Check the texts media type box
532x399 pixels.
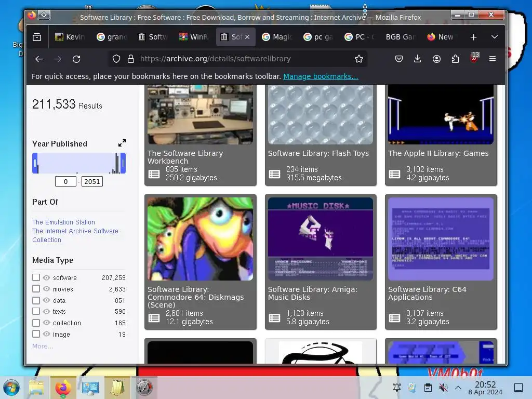[x=36, y=311]
